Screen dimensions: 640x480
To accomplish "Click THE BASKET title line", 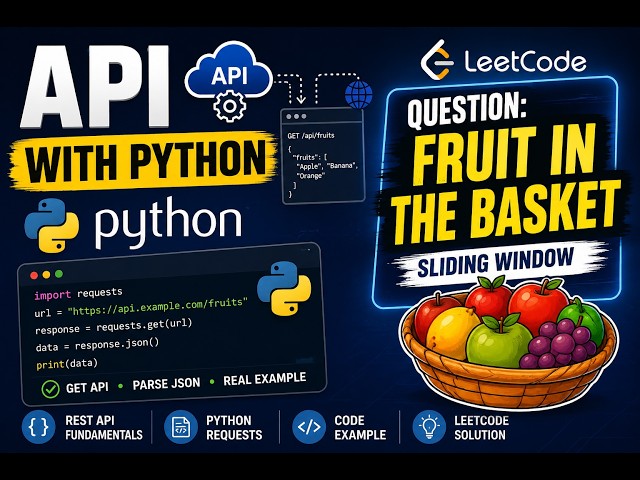I will click(507, 212).
